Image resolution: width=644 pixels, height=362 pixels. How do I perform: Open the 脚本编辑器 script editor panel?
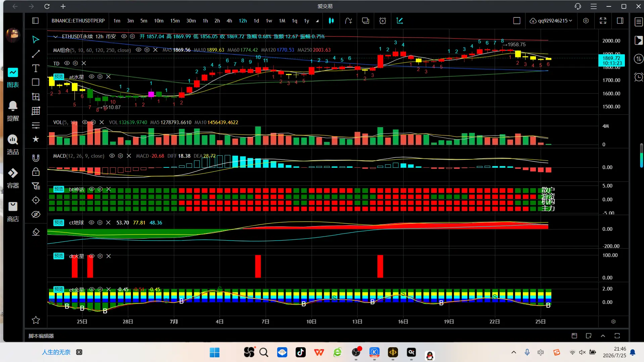tap(41, 336)
